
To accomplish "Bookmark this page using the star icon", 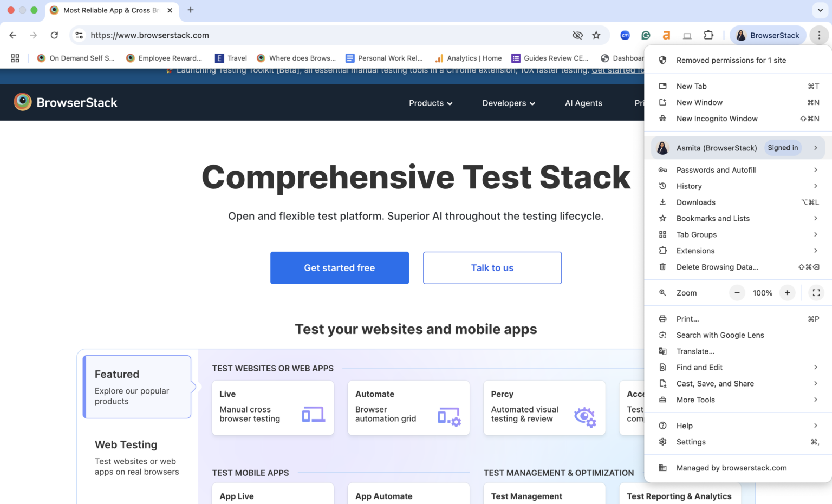I will 596,35.
